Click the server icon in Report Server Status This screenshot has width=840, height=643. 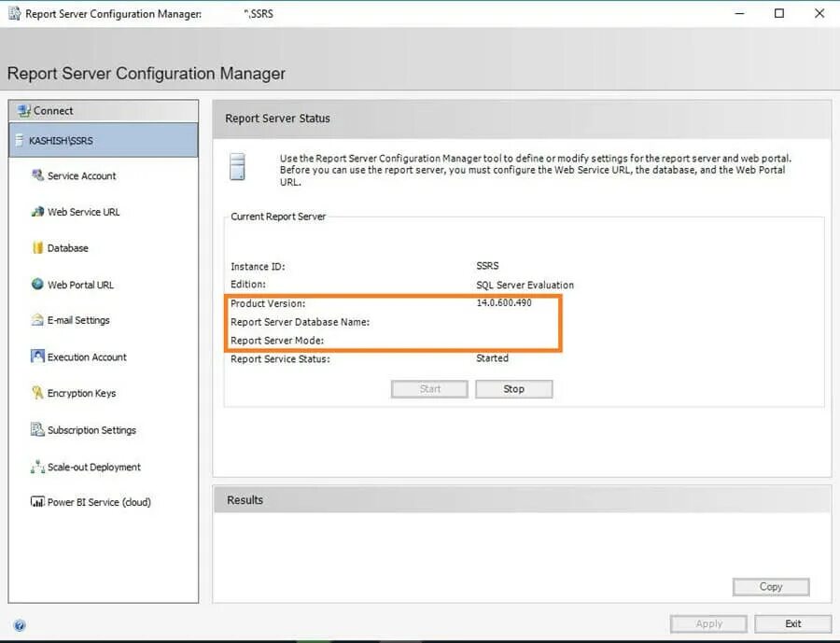[237, 167]
